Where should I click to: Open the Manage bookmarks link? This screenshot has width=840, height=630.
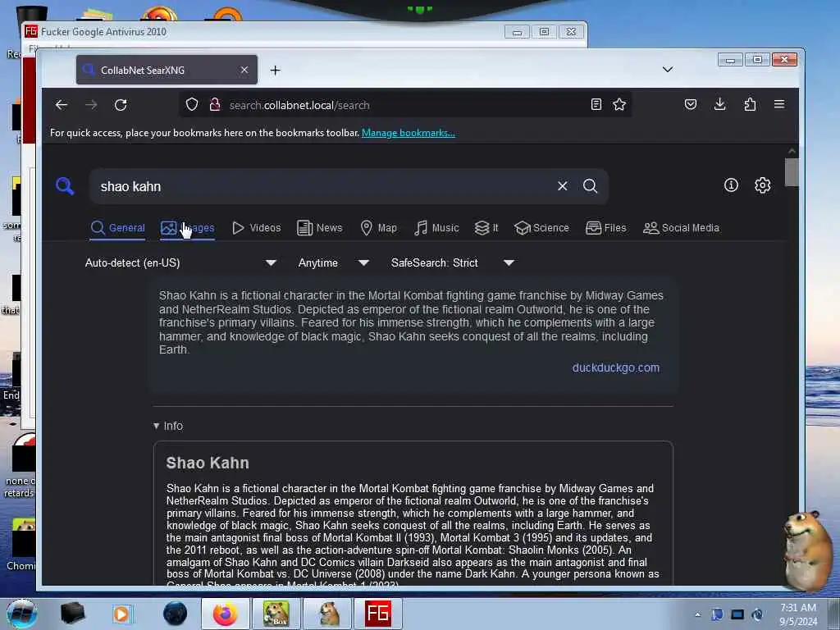pos(409,133)
